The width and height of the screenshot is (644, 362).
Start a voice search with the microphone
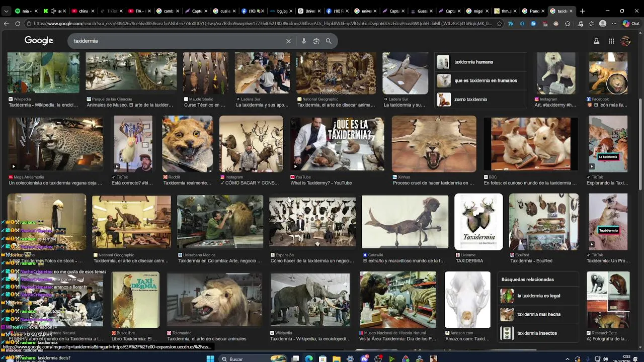[x=303, y=41]
